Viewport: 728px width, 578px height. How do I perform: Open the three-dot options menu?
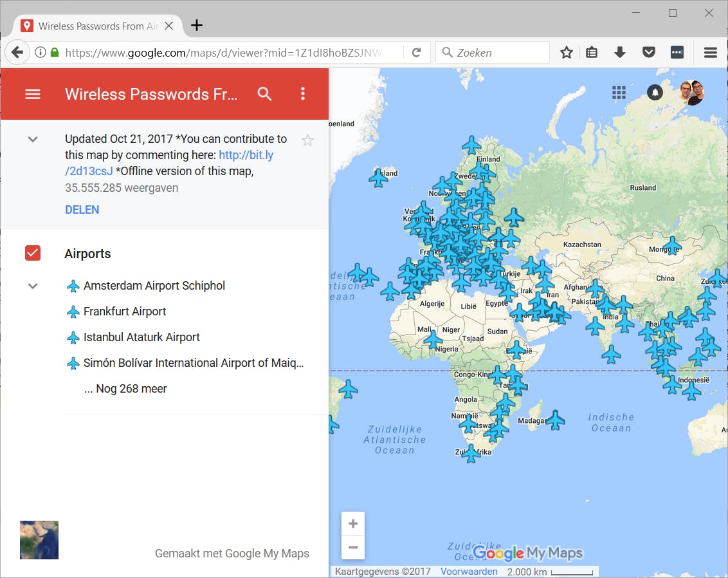coord(303,94)
